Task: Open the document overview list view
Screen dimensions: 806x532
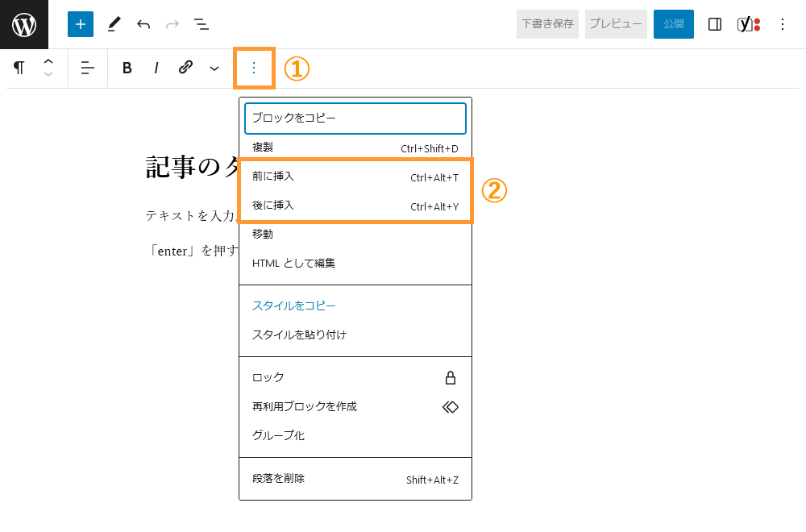Action: coord(201,24)
